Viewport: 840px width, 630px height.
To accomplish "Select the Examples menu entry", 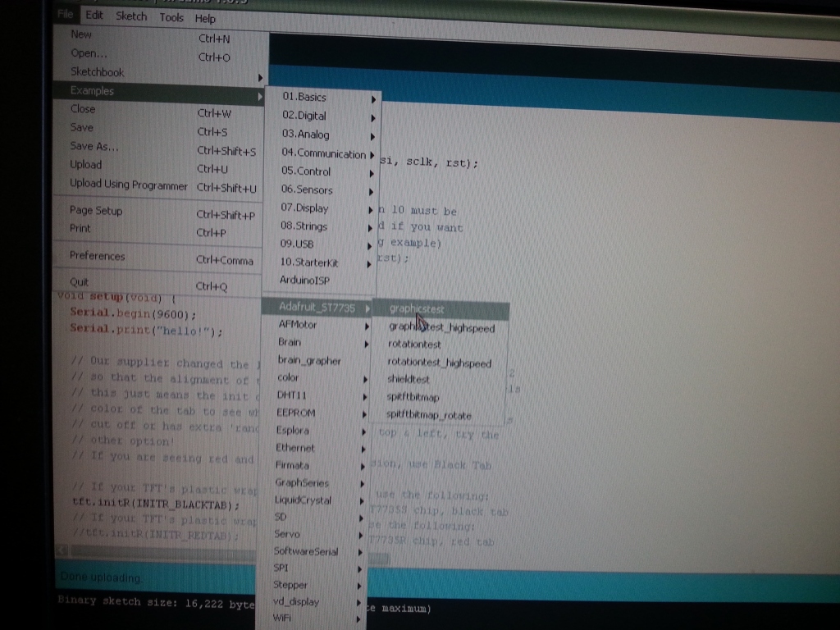I will pos(160,92).
